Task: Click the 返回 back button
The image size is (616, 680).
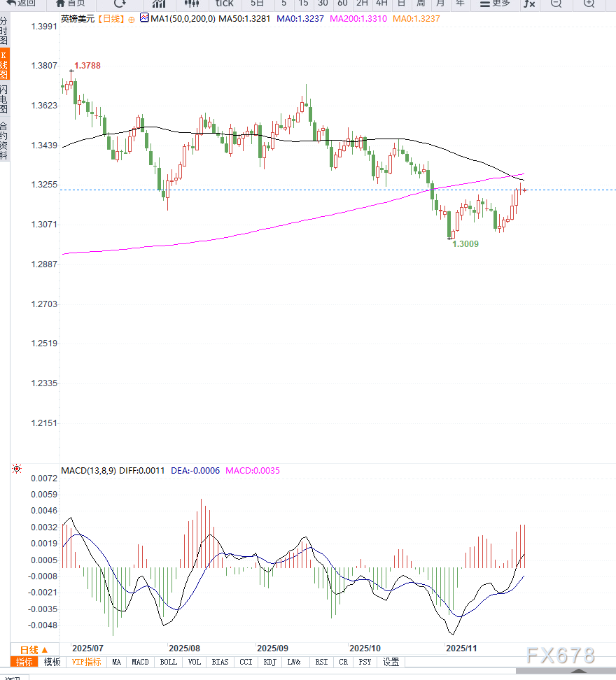Action: pos(21,3)
